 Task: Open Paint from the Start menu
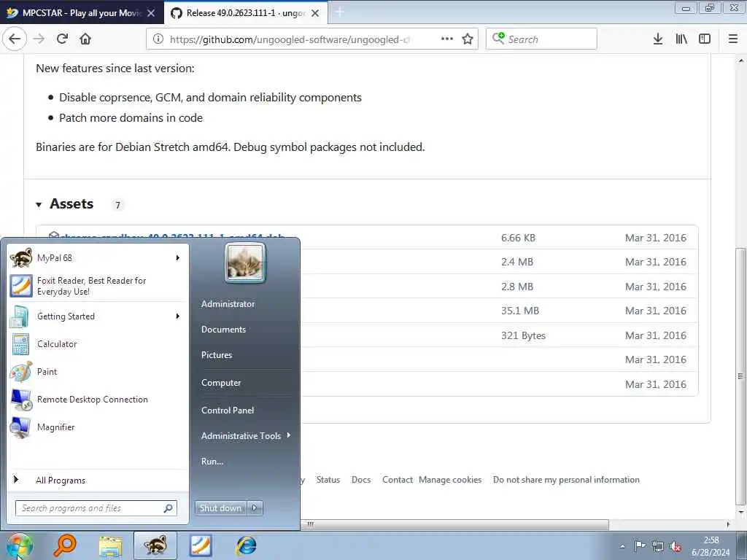click(x=98, y=372)
